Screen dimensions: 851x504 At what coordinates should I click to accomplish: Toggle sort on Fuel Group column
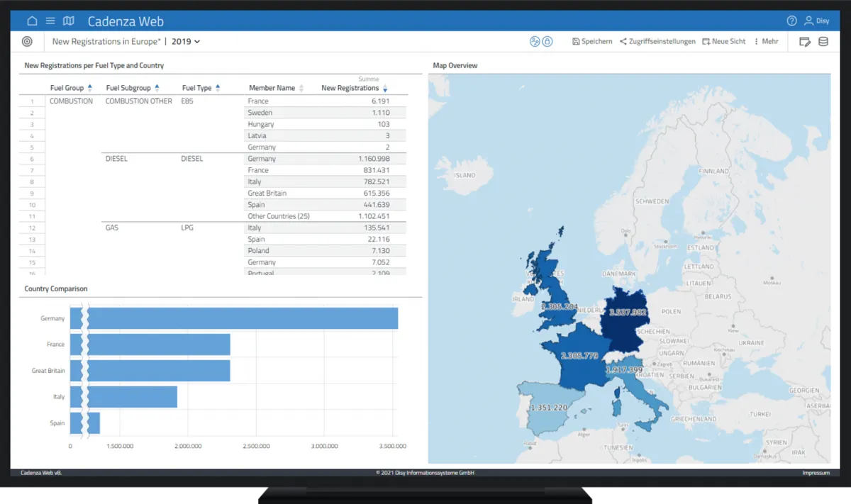[89, 88]
